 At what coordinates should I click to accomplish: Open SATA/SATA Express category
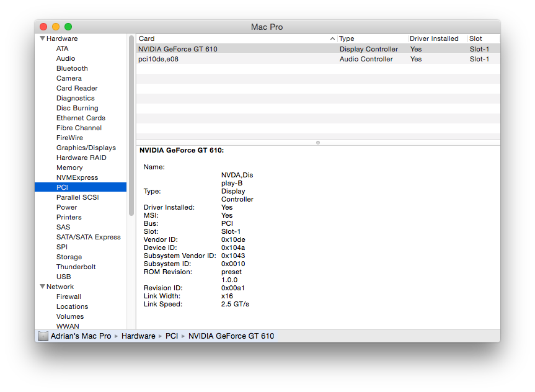(x=89, y=237)
